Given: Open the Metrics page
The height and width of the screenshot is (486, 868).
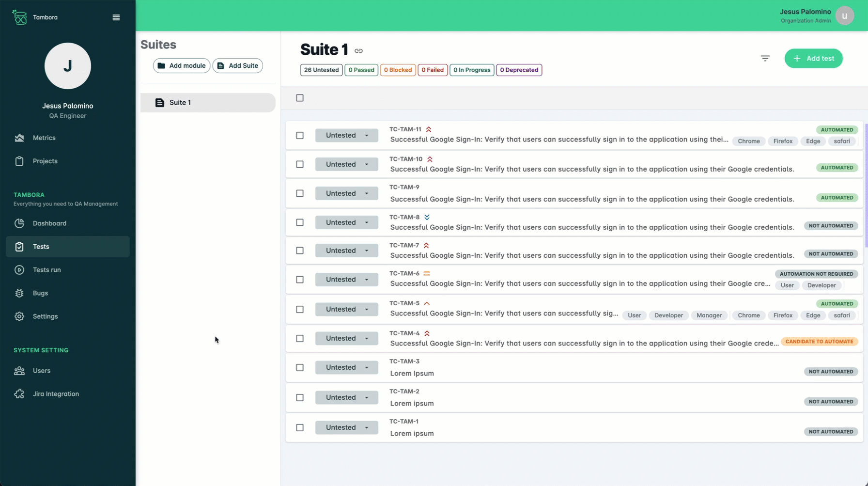Looking at the screenshot, I should (68, 138).
